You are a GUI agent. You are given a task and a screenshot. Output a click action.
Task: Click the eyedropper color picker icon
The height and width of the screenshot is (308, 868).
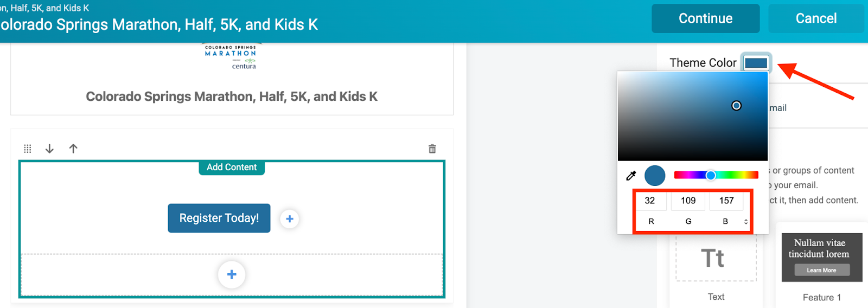(x=631, y=176)
